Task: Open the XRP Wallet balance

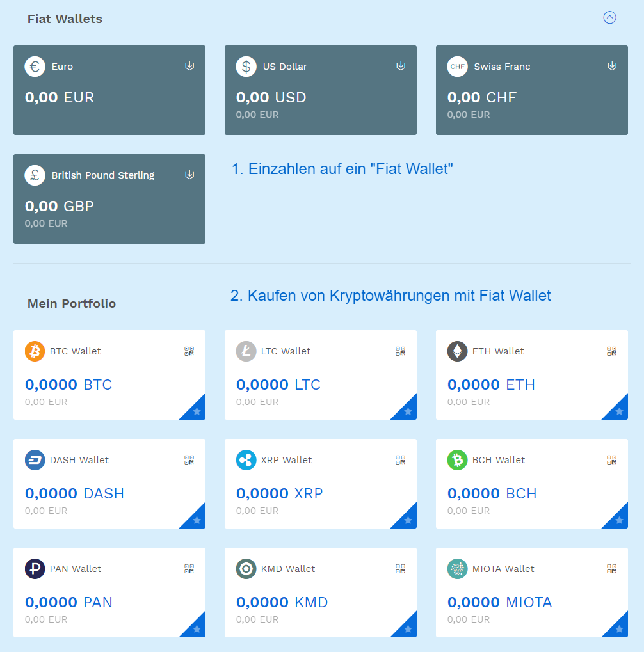Action: [280, 493]
